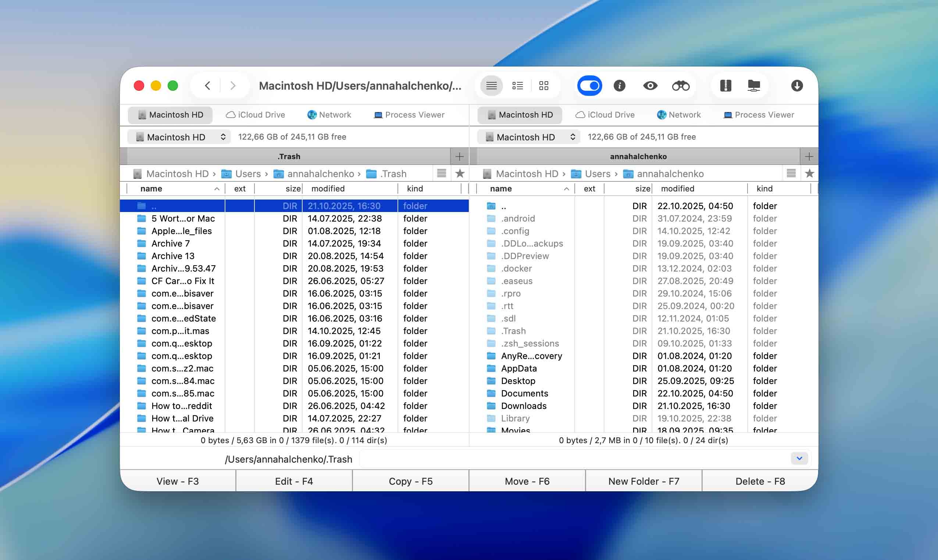
Task: Click star favorites icon in left pane
Action: (x=460, y=173)
